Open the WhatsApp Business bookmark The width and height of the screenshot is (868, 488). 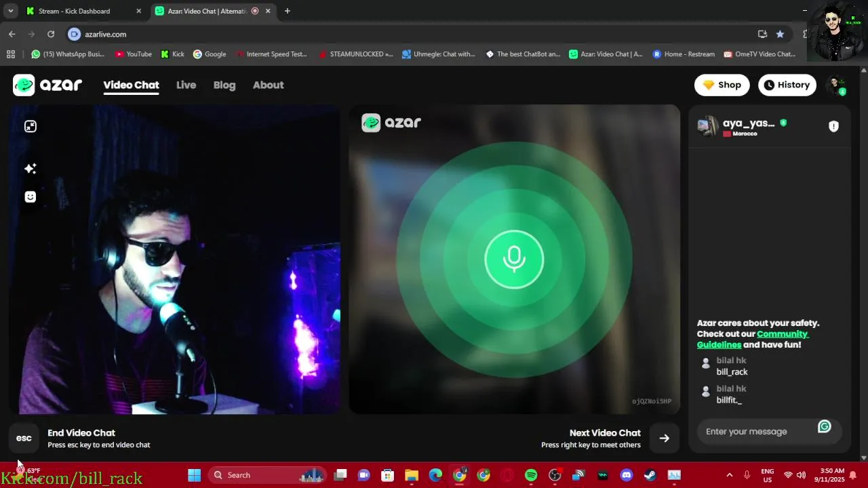click(x=68, y=54)
